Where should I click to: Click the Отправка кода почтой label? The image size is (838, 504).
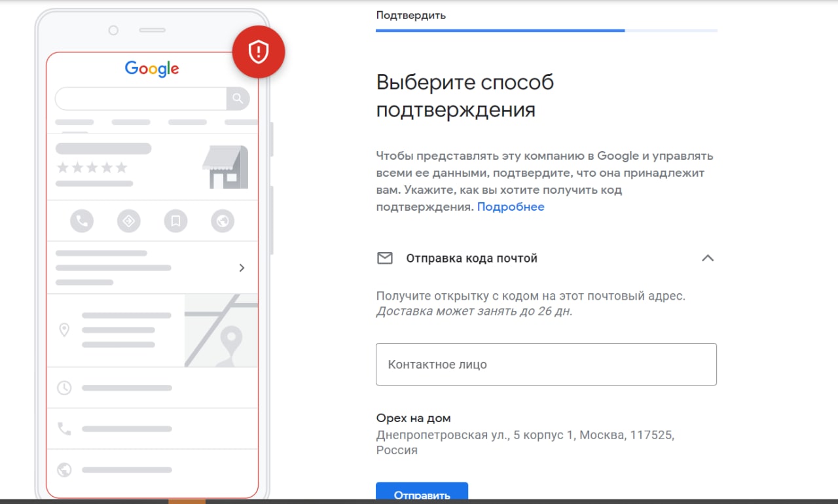tap(471, 258)
